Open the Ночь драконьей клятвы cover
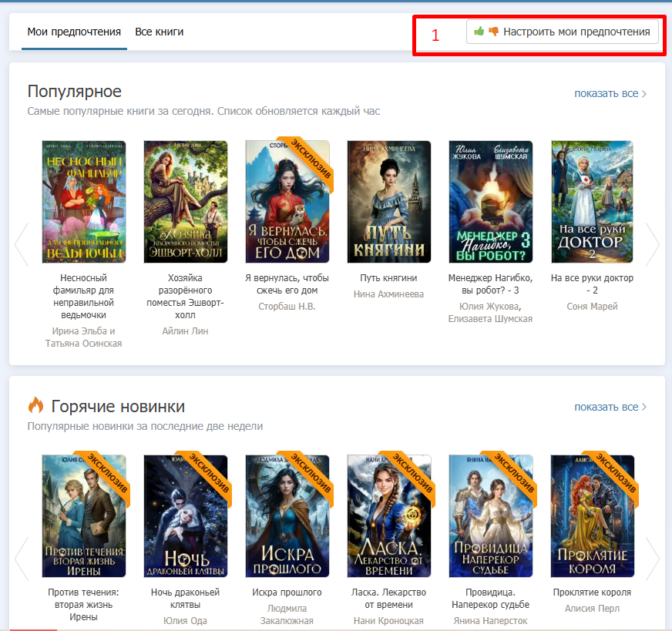672x631 pixels. pyautogui.click(x=186, y=516)
